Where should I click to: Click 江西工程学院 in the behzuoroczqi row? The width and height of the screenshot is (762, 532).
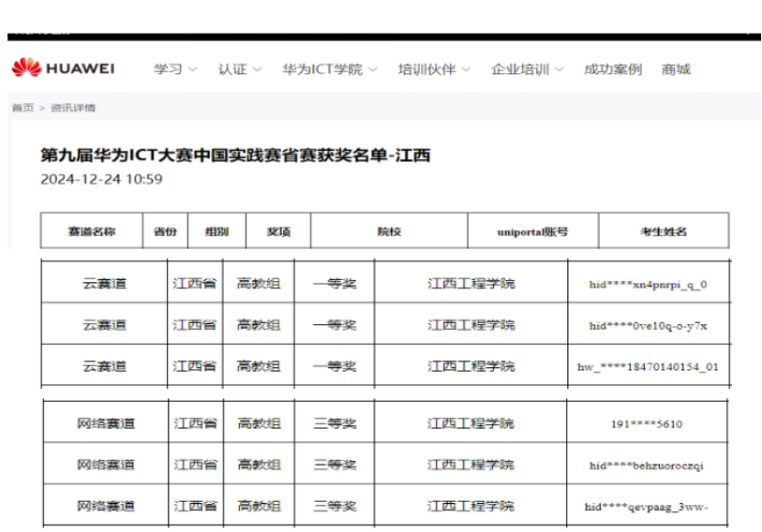[471, 465]
